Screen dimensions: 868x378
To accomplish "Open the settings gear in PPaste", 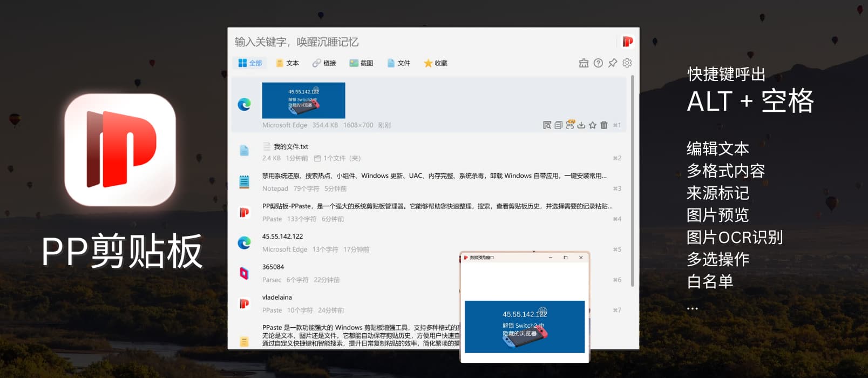I will 627,63.
